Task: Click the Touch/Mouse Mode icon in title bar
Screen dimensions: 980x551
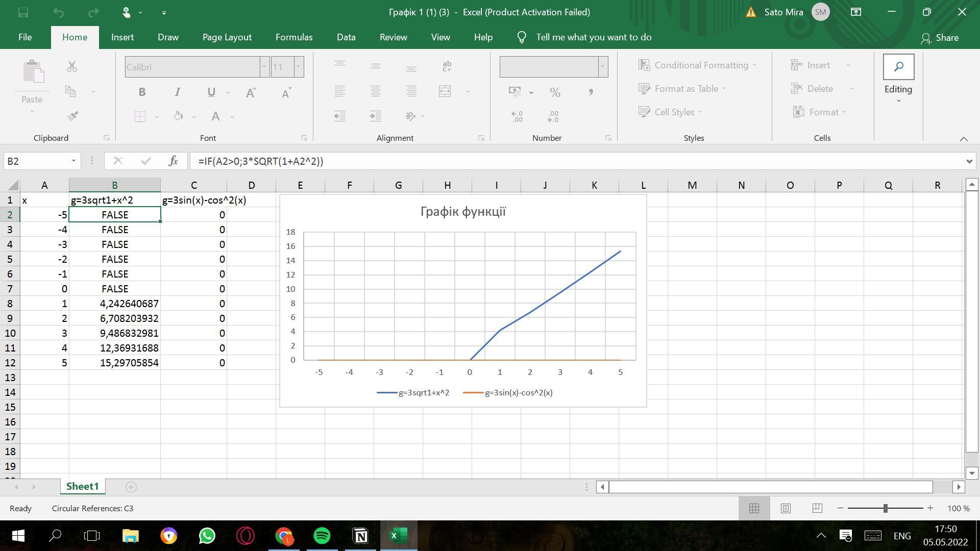Action: tap(127, 12)
